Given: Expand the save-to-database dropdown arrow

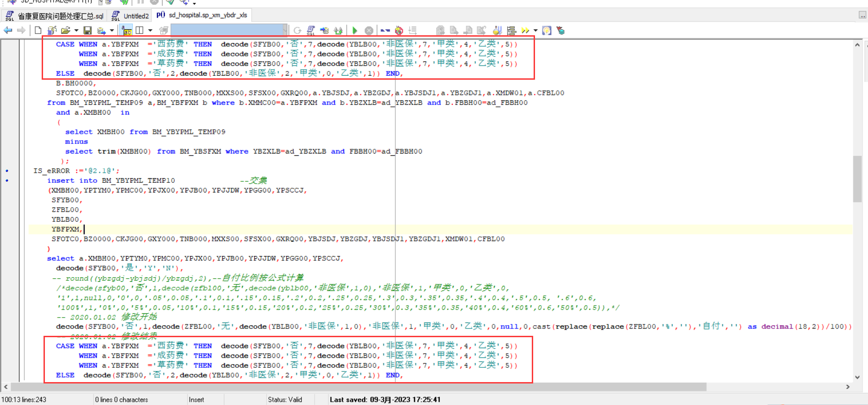Looking at the screenshot, I should click(112, 31).
